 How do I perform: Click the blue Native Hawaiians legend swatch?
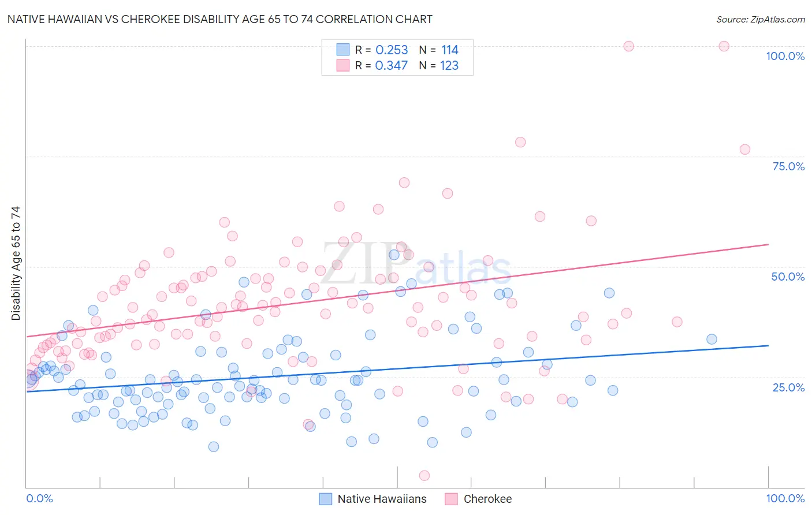click(326, 499)
